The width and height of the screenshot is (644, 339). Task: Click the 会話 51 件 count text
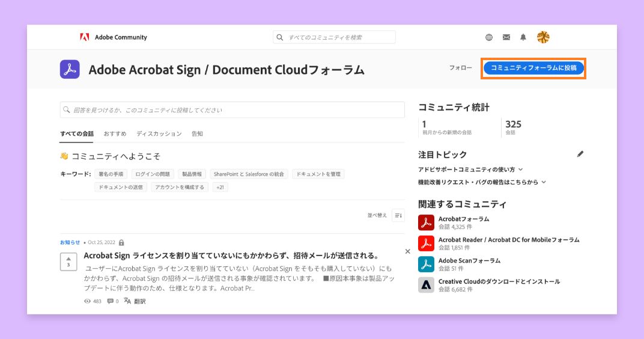451,268
